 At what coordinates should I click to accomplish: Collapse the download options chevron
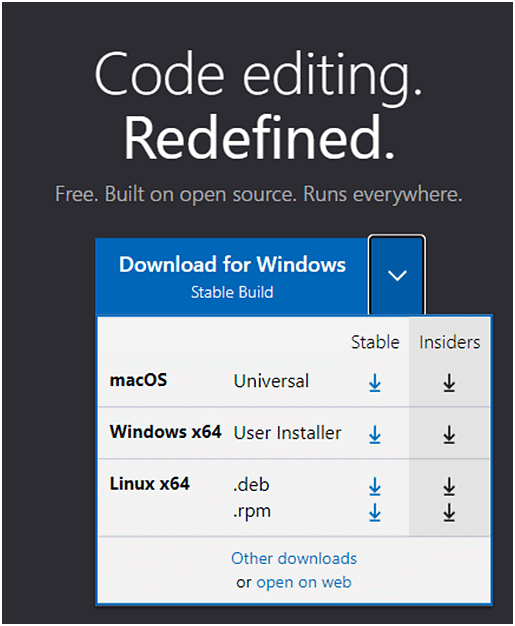pyautogui.click(x=397, y=275)
